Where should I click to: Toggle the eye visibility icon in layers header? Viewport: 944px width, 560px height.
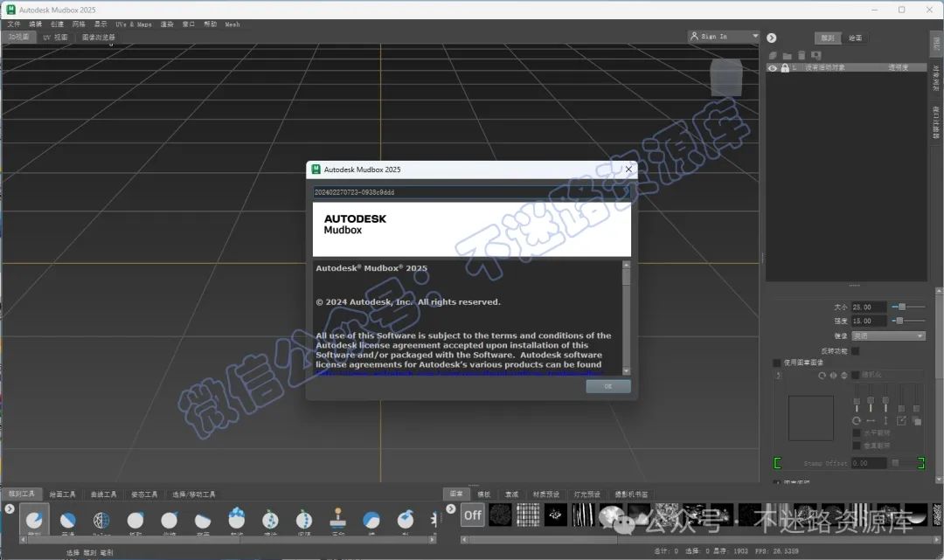pos(773,68)
